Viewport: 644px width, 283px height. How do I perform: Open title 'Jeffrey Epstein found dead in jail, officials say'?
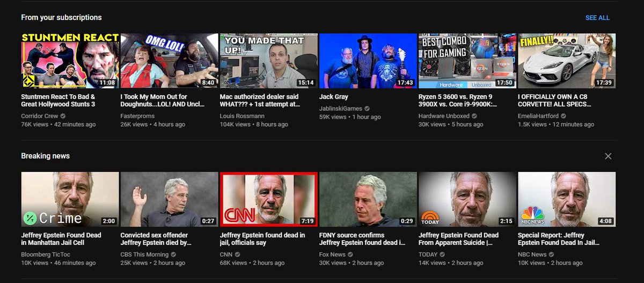click(262, 239)
